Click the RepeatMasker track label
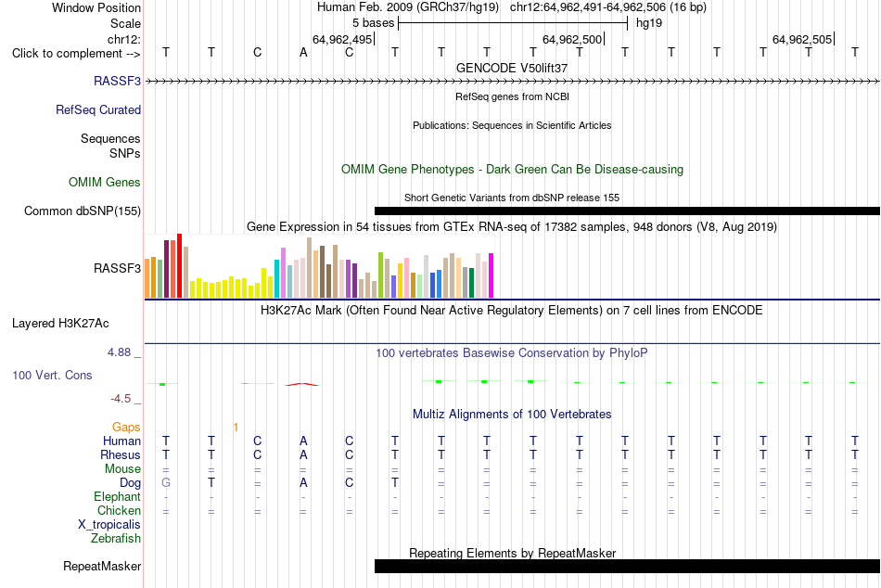Image resolution: width=881 pixels, height=588 pixels. pyautogui.click(x=102, y=566)
